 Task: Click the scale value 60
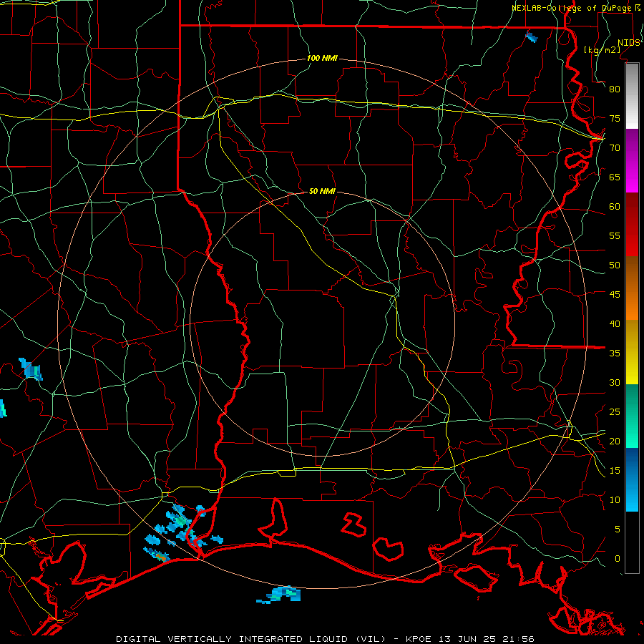coord(615,207)
